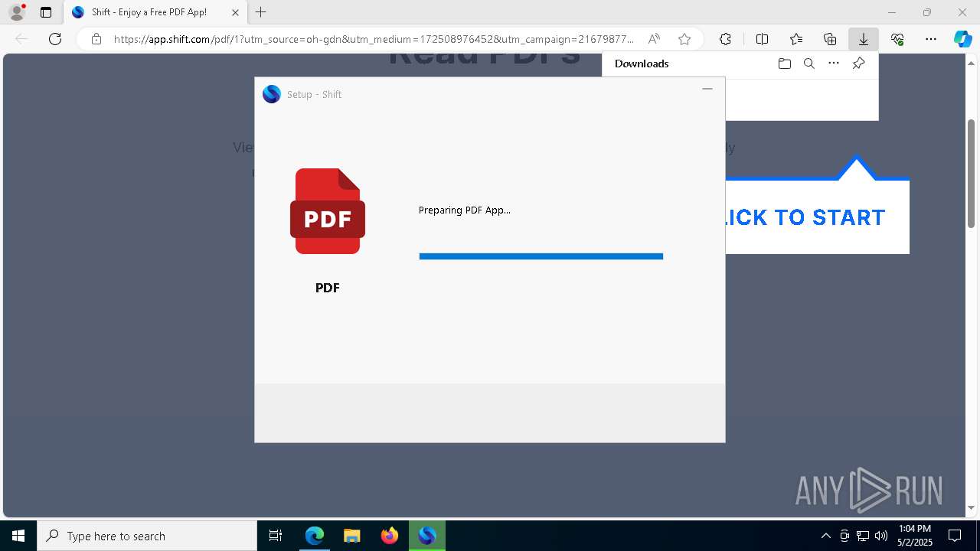
Task: Switch to the Shift setup taskbar icon
Action: 426,536
